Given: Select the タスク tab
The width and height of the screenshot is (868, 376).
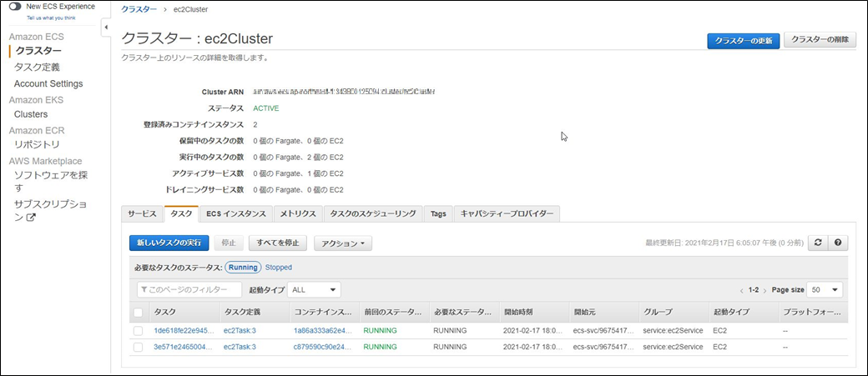Looking at the screenshot, I should (182, 214).
